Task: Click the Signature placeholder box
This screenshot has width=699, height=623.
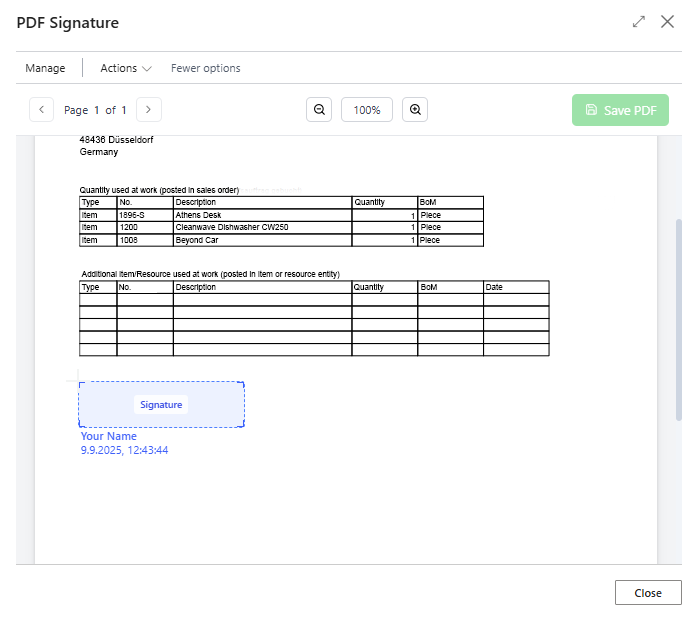Action: 161,405
